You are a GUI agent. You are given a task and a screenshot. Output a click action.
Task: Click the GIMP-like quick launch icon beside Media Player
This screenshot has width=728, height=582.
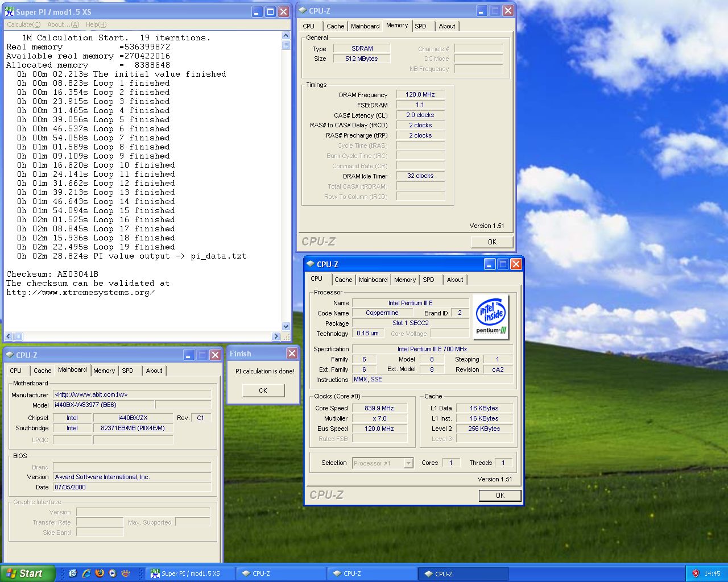point(126,573)
